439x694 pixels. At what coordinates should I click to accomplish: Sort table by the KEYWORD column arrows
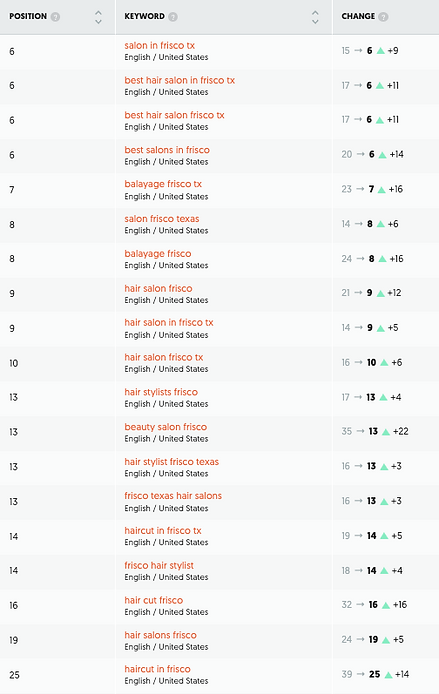coord(315,17)
